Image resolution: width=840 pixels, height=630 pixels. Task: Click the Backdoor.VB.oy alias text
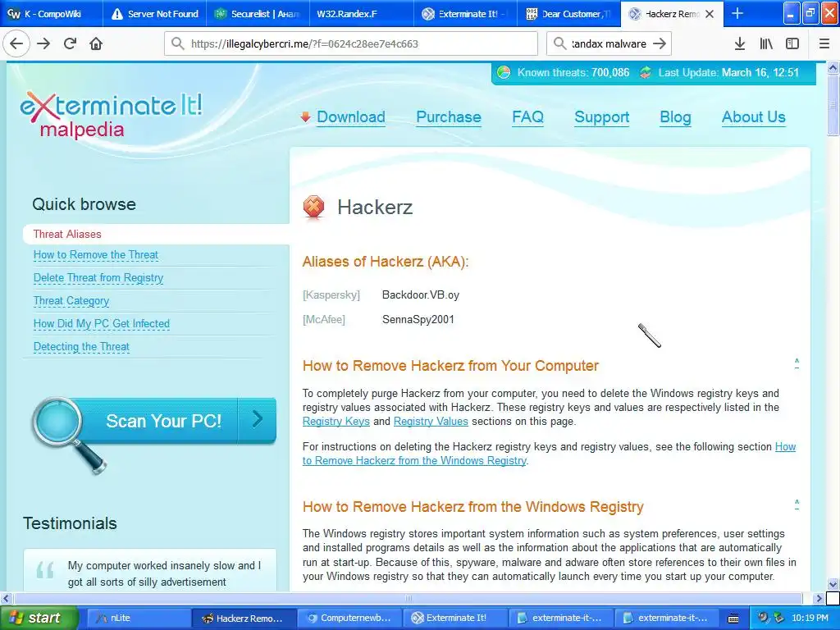[x=421, y=295]
